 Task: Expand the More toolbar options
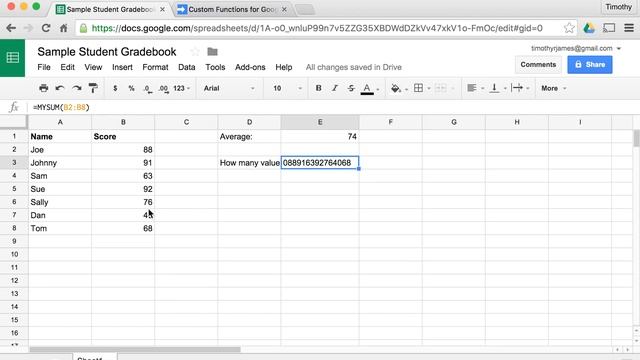point(554,88)
